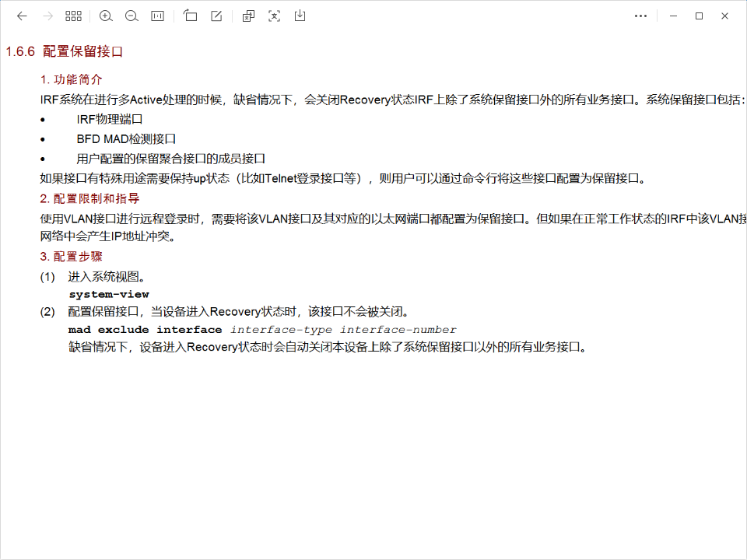Click the parameter 'interface-type'
747x560 pixels.
(281, 330)
